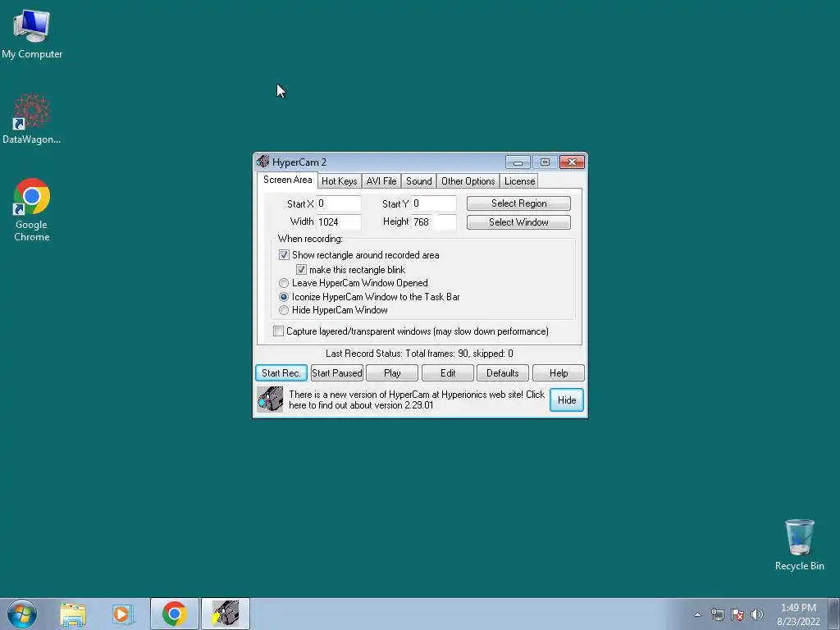Image resolution: width=840 pixels, height=630 pixels.
Task: Open Windows Explorer from taskbar
Action: click(x=73, y=614)
